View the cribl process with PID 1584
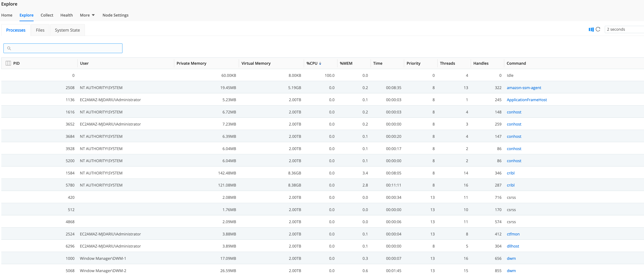 (x=510, y=173)
